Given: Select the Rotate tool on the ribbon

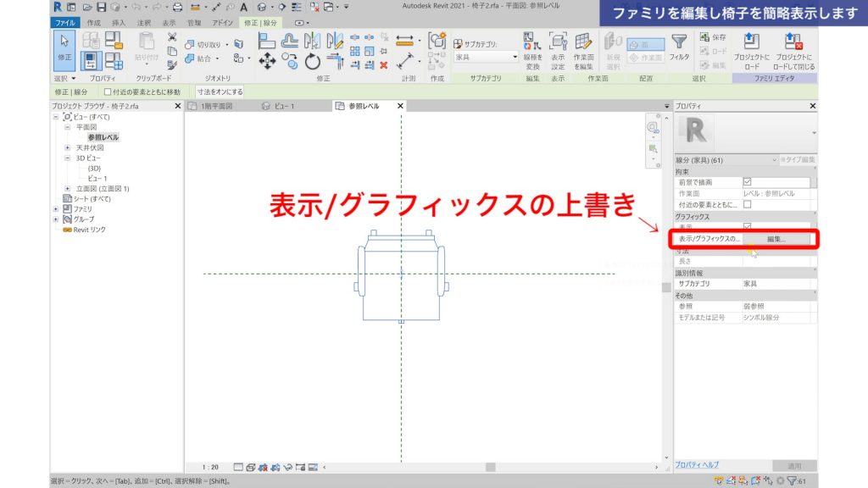Looking at the screenshot, I should (314, 61).
